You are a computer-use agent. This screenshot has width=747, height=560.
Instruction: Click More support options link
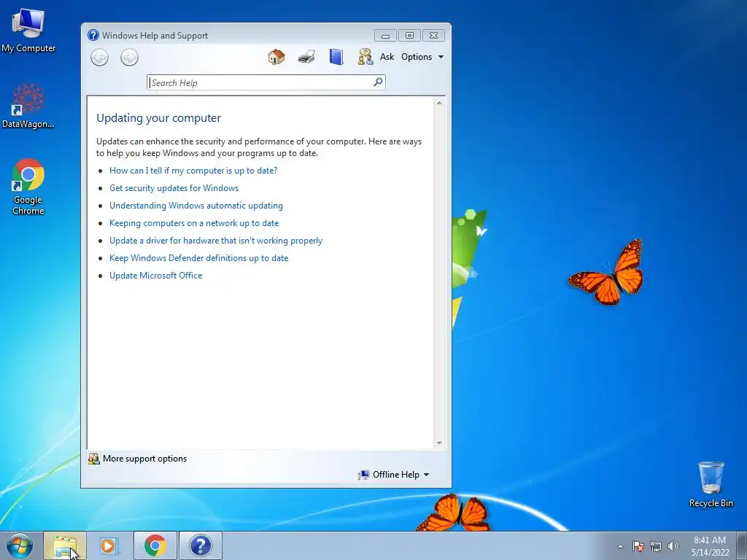[145, 459]
